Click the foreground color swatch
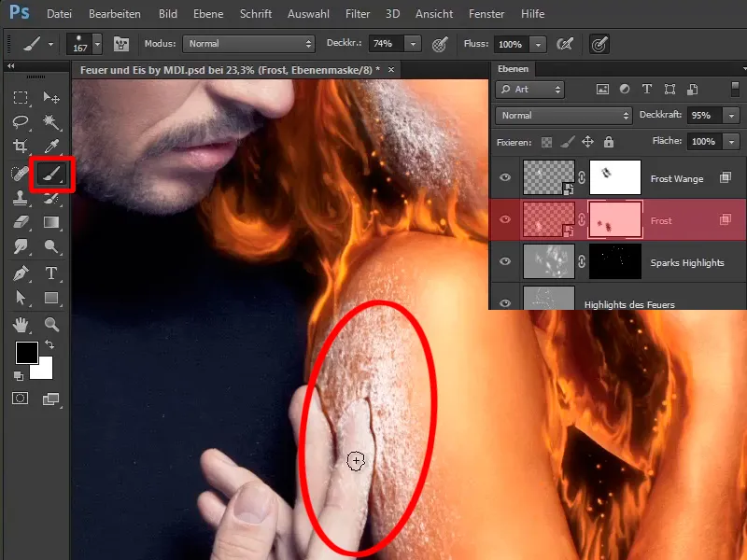This screenshot has width=747, height=560. point(27,353)
